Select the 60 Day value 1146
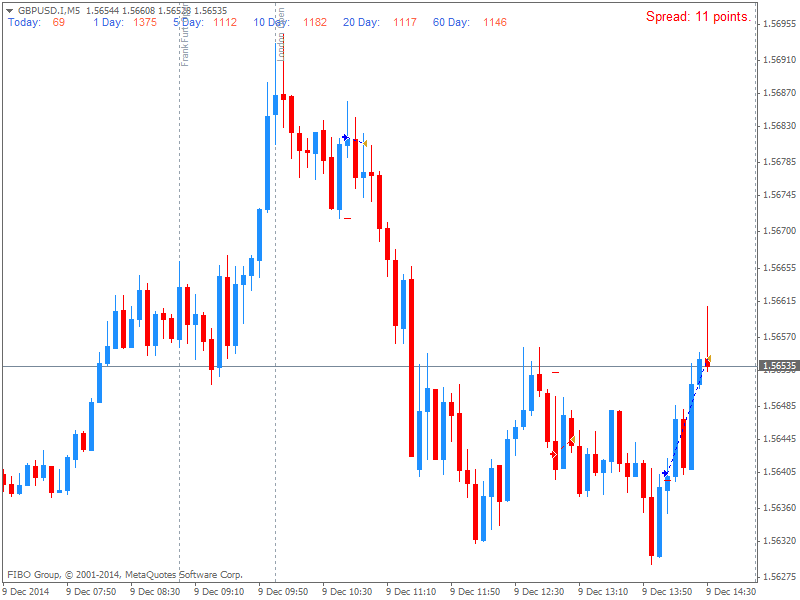This screenshot has width=800, height=600. pyautogui.click(x=495, y=22)
